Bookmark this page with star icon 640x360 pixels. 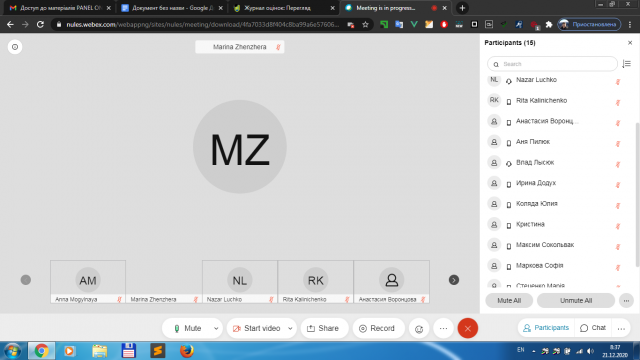point(365,24)
